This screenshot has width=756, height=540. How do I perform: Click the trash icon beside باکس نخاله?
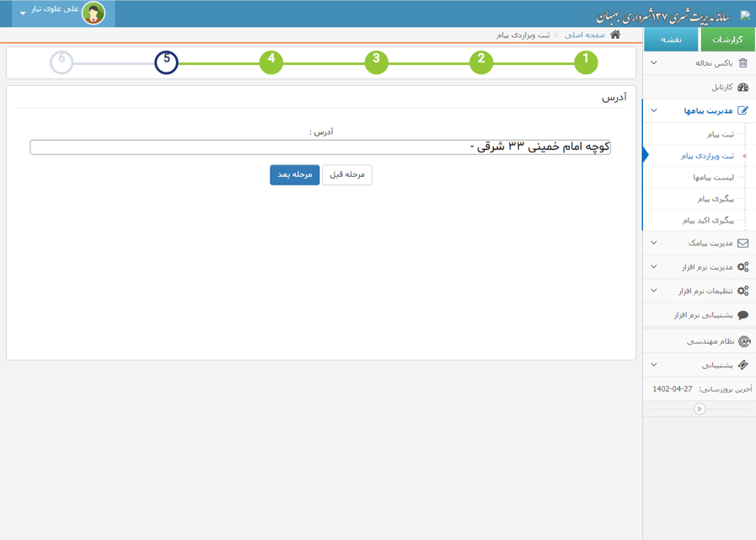point(743,63)
